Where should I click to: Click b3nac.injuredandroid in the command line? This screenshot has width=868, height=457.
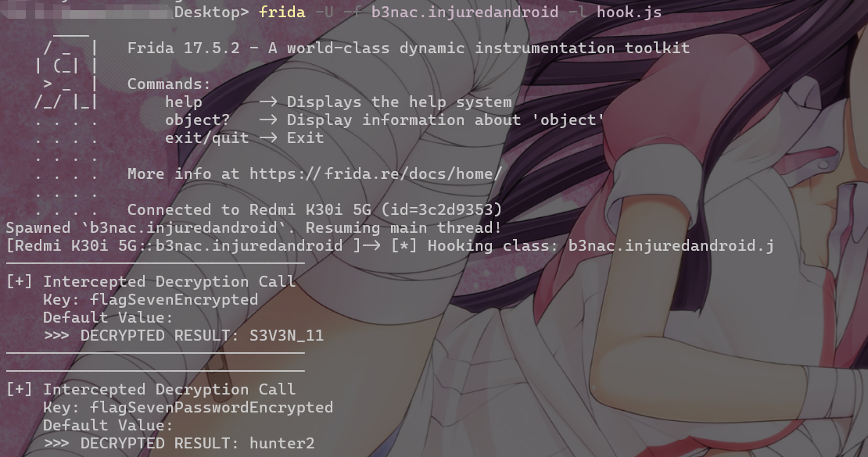click(x=465, y=12)
